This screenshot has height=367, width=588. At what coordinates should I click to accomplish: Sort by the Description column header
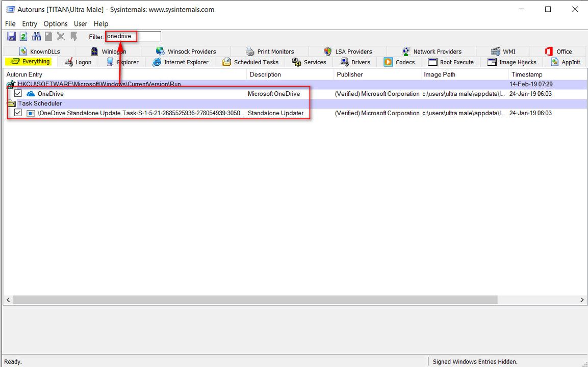290,74
